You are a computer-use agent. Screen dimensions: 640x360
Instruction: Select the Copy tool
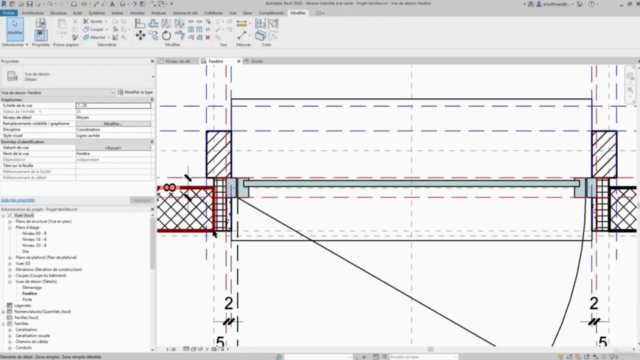pos(153,36)
